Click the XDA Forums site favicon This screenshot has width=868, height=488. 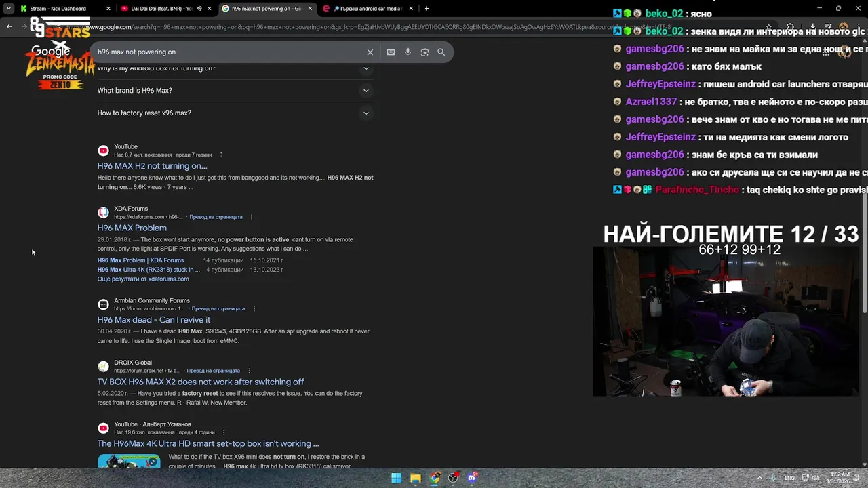(x=103, y=213)
